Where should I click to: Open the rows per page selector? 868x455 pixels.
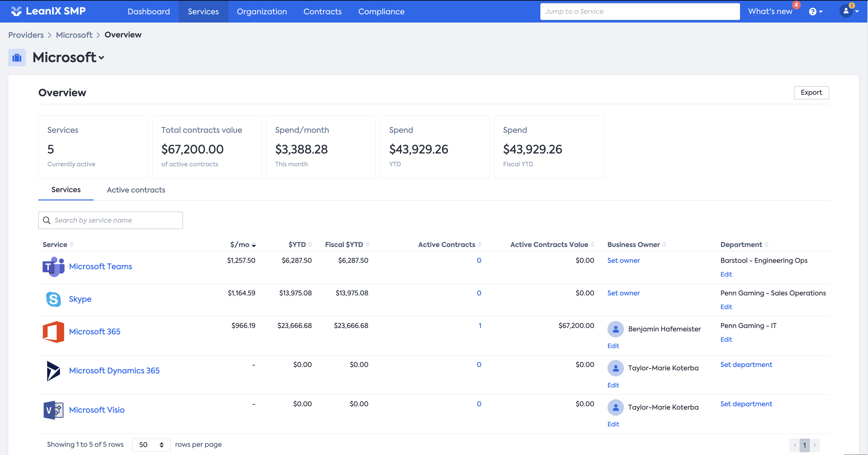pyautogui.click(x=151, y=445)
